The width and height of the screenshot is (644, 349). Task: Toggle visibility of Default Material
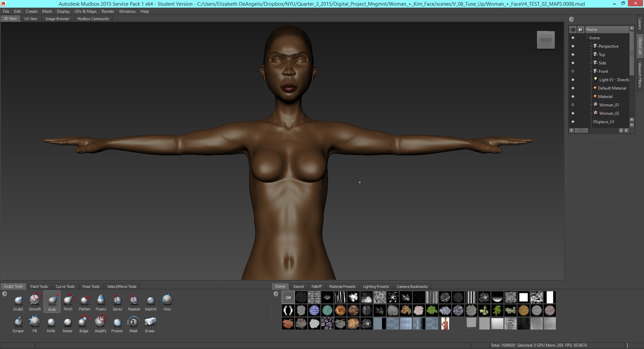click(573, 88)
